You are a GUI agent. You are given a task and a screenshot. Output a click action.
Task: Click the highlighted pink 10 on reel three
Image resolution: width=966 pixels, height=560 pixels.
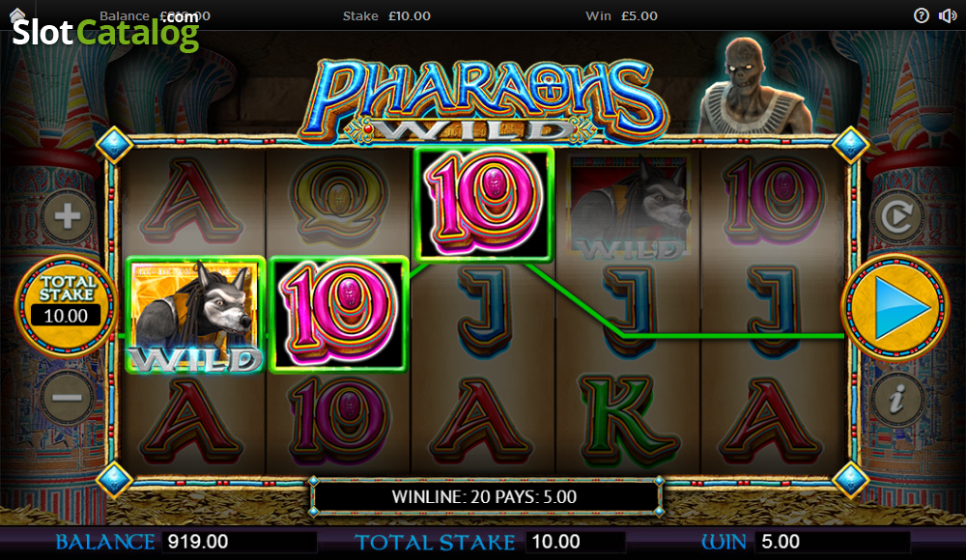pyautogui.click(x=484, y=204)
